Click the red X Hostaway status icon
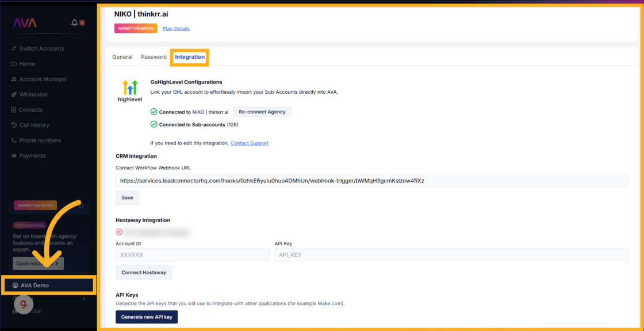Screen dimensions: 644x331 pos(120,233)
